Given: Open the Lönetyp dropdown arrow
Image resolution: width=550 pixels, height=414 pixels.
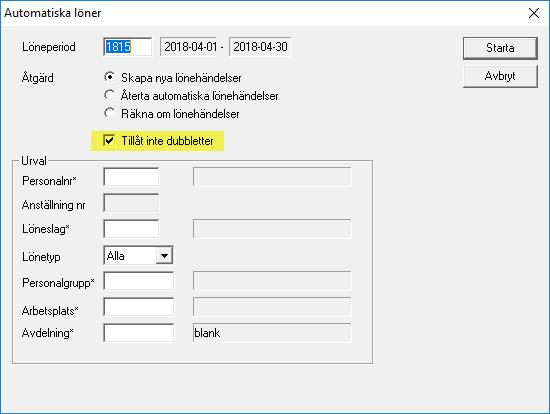Looking at the screenshot, I should click(x=164, y=256).
